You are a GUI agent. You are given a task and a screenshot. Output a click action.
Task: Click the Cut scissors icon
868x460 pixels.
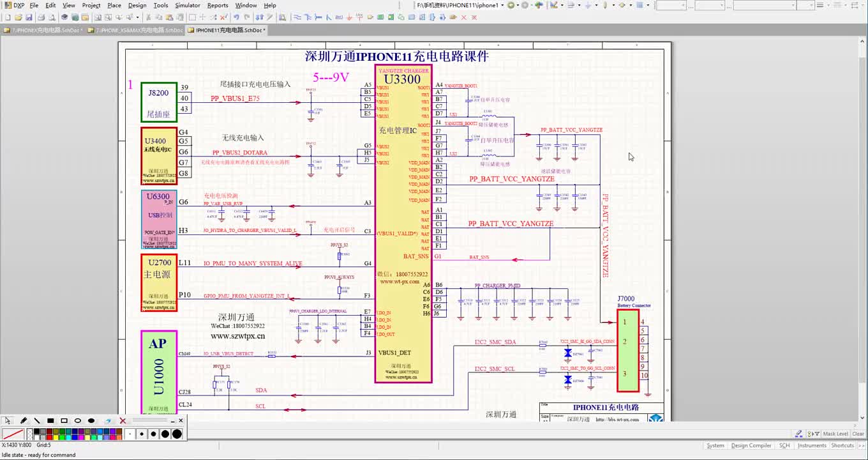click(148, 17)
